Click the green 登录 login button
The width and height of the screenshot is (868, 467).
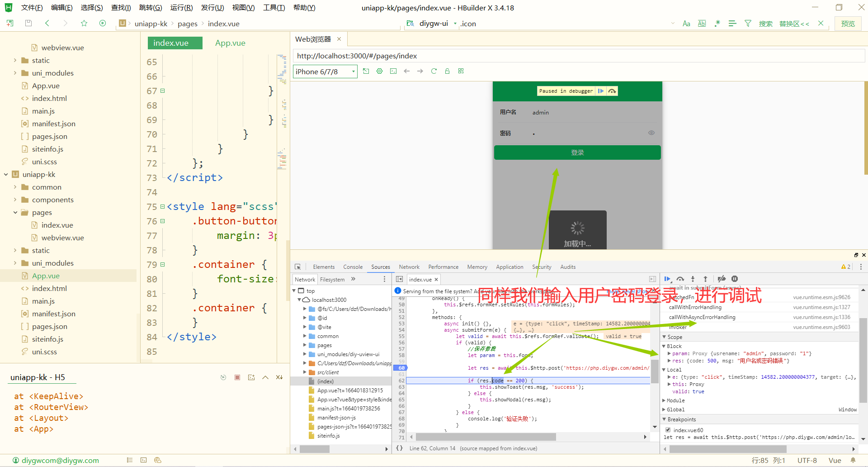click(577, 152)
